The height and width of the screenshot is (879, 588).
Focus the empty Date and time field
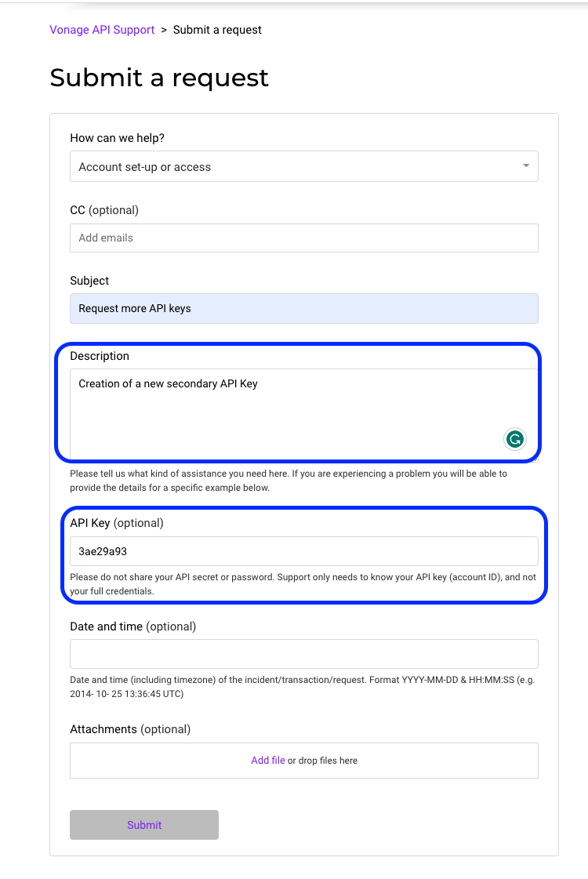[x=303, y=654]
